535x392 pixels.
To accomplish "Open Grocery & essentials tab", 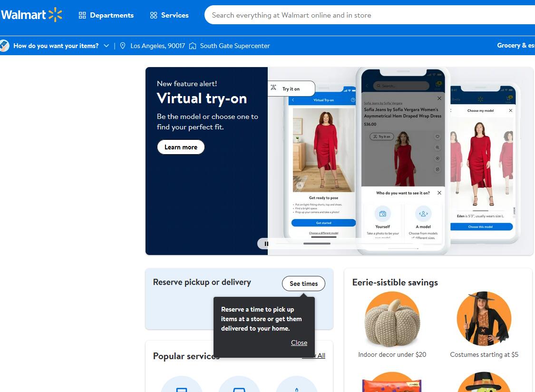I will click(x=516, y=45).
